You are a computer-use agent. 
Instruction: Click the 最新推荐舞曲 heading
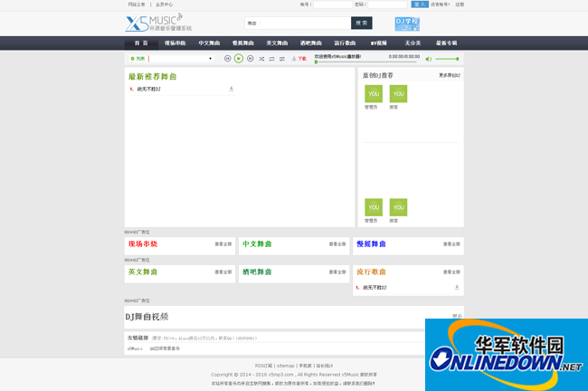point(152,77)
